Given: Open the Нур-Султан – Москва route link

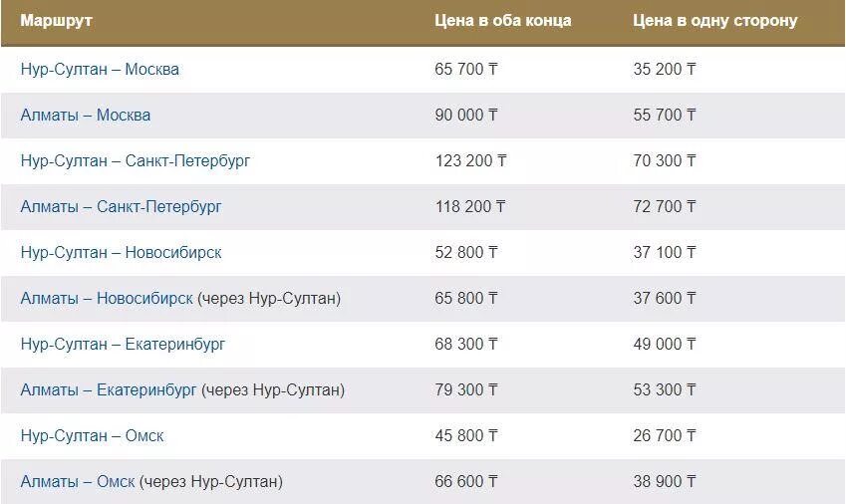Looking at the screenshot, I should (100, 69).
